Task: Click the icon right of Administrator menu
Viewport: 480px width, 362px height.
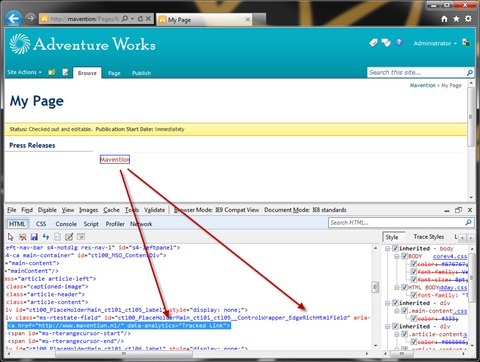Action: click(x=466, y=43)
